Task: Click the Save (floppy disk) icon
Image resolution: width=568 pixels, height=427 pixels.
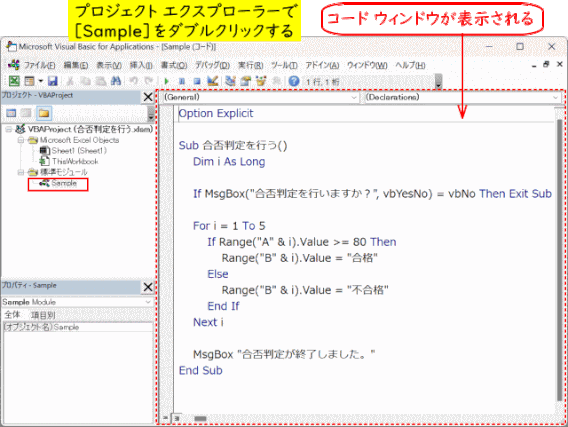Action: click(x=53, y=81)
